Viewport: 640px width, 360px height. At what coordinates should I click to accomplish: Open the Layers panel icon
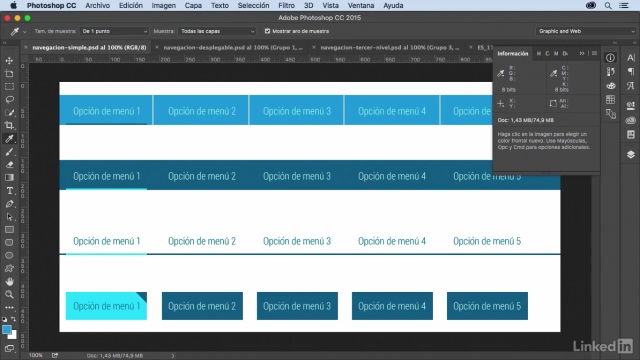click(x=631, y=154)
